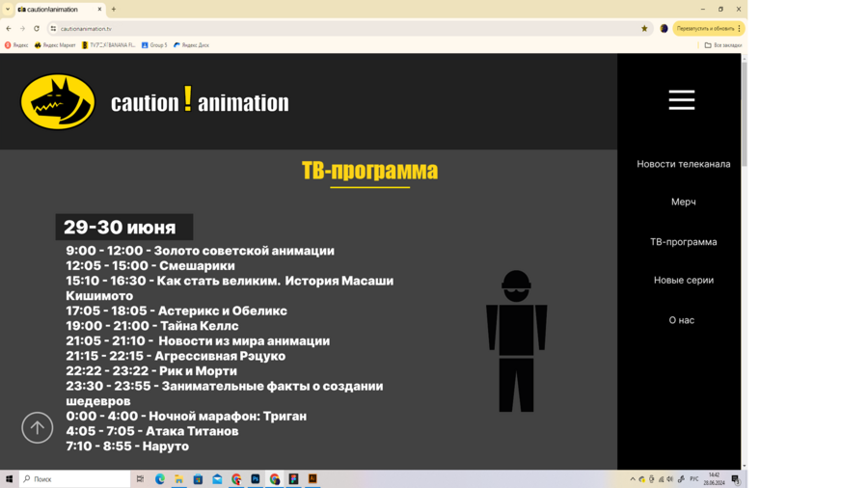
Task: Go to 'Новости телеканала' in the side menu
Action: click(x=683, y=164)
